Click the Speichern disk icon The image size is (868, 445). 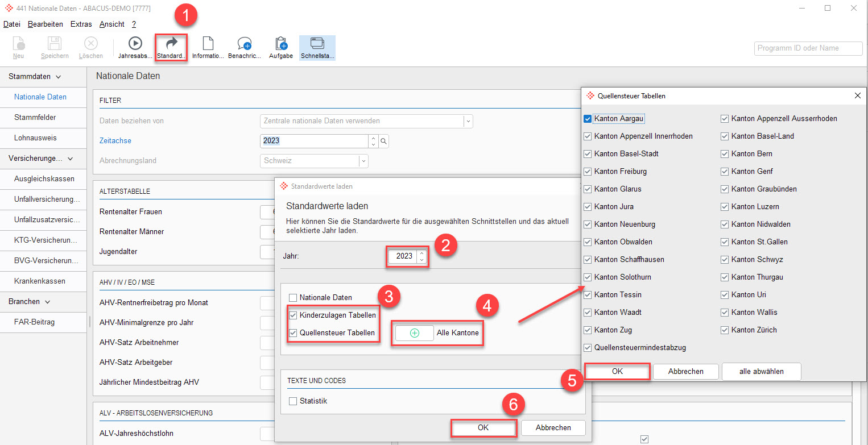click(55, 44)
